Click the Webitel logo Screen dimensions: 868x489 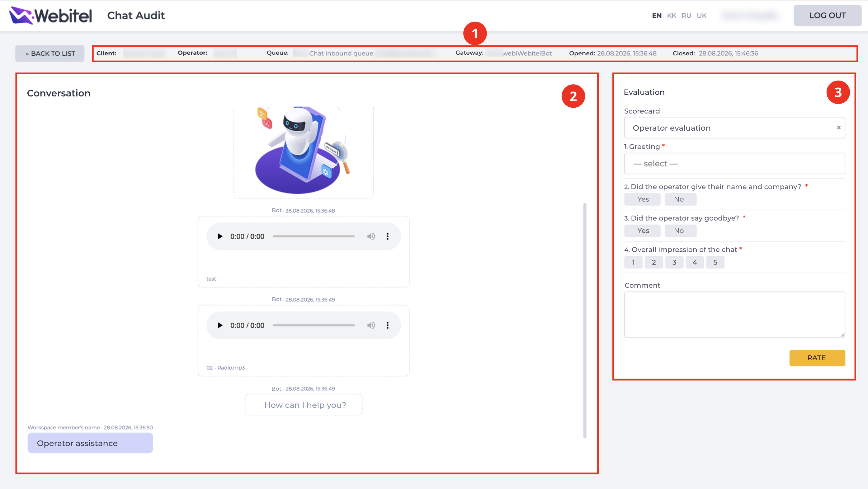(50, 16)
